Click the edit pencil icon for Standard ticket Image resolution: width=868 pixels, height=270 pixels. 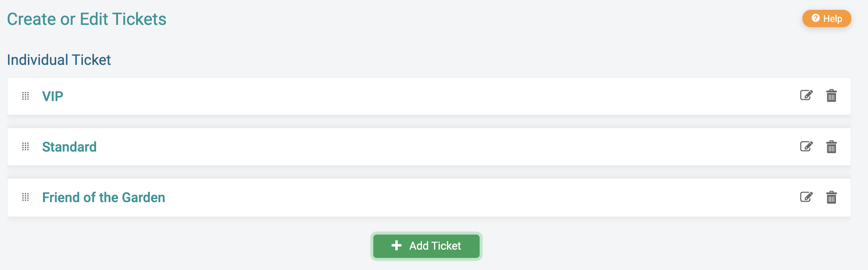coord(807,147)
